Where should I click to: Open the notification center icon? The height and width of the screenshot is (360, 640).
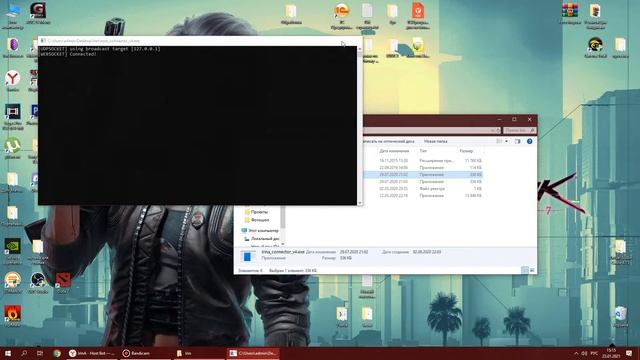(629, 353)
